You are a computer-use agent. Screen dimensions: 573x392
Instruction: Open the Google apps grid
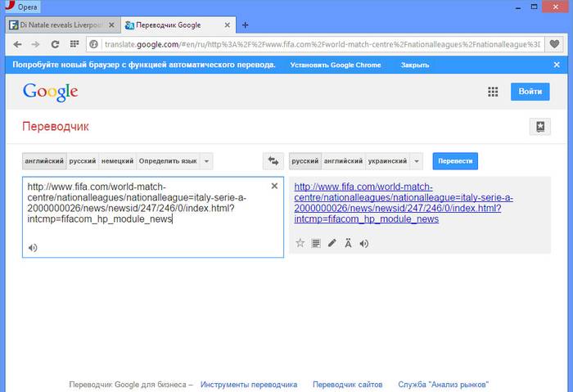[493, 92]
